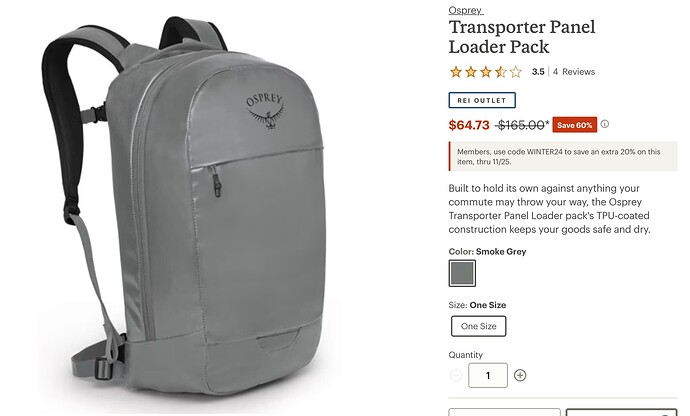The width and height of the screenshot is (690, 416).
Task: Focus the quantity input field
Action: coord(488,376)
